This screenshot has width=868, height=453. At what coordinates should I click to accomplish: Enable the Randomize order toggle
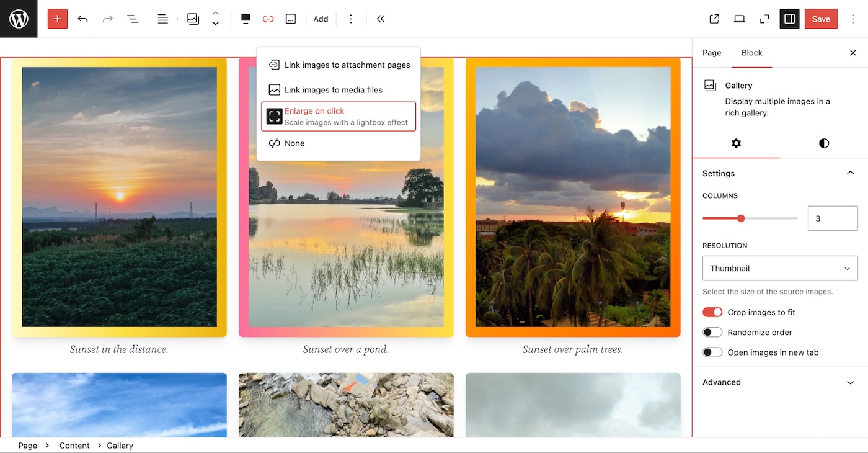pos(712,332)
